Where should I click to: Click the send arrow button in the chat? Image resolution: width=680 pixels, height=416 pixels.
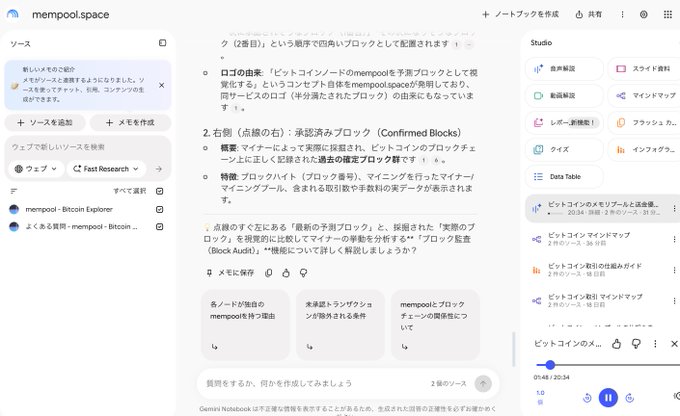coord(483,383)
